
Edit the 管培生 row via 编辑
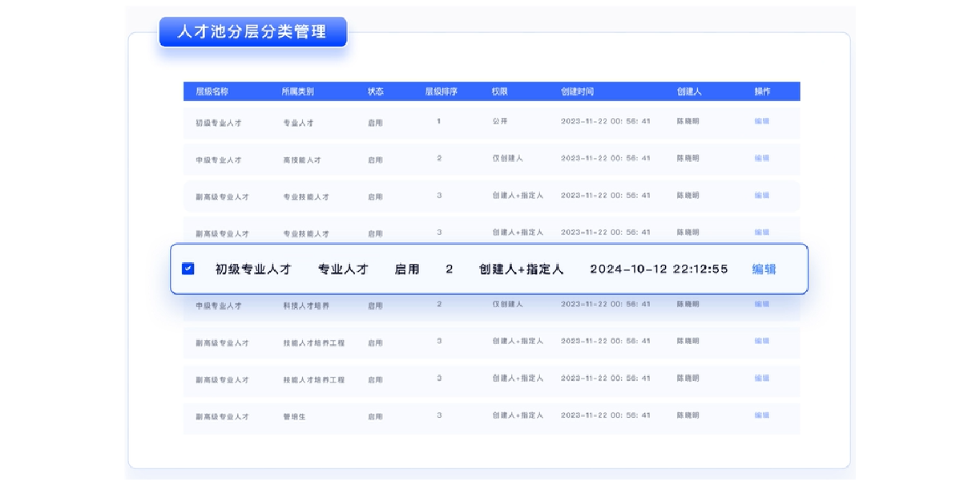pyautogui.click(x=761, y=415)
